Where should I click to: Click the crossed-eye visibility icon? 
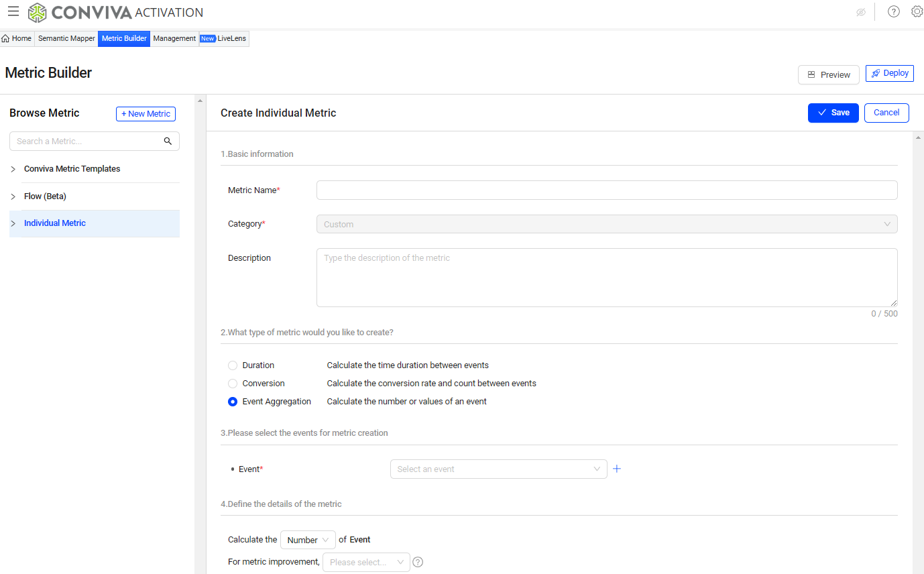point(861,12)
